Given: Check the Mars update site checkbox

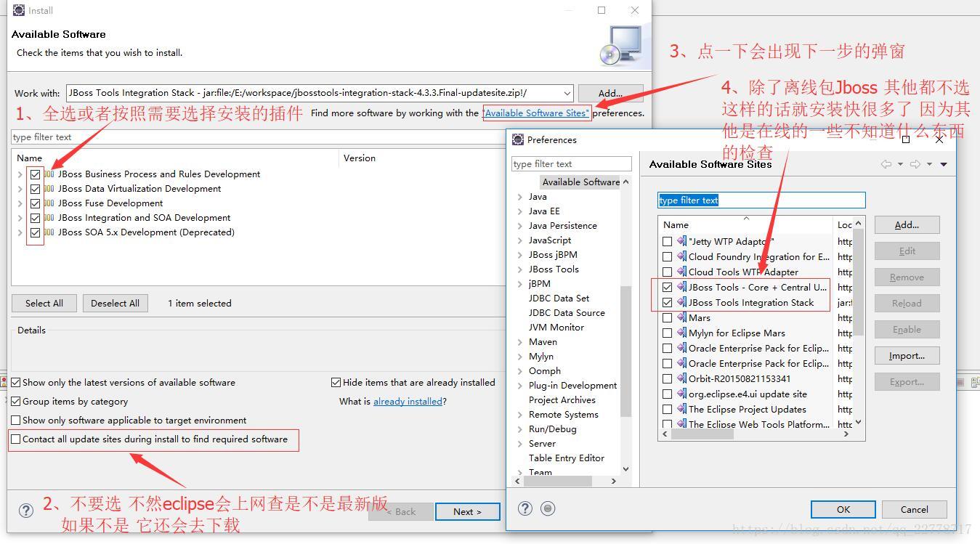Looking at the screenshot, I should pyautogui.click(x=667, y=317).
